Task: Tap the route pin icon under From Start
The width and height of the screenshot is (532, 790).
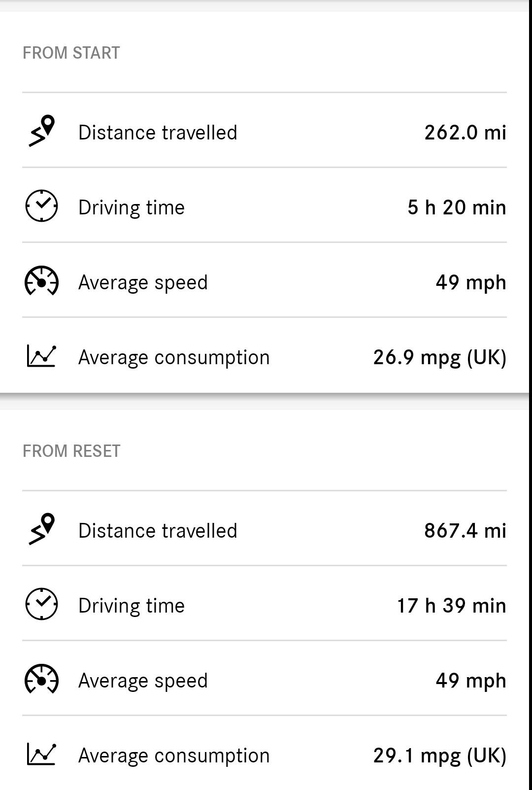Action: pyautogui.click(x=41, y=131)
